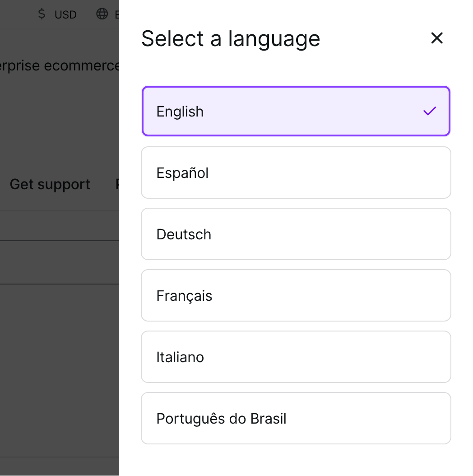Viewport: 473px width, 476px height.
Task: Click the Select a language heading
Action: 231,38
